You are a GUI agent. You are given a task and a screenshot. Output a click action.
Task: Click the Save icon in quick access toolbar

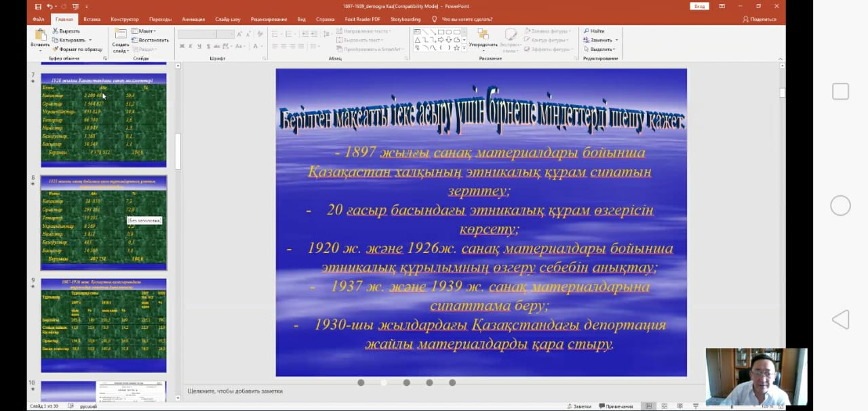pyautogui.click(x=39, y=6)
